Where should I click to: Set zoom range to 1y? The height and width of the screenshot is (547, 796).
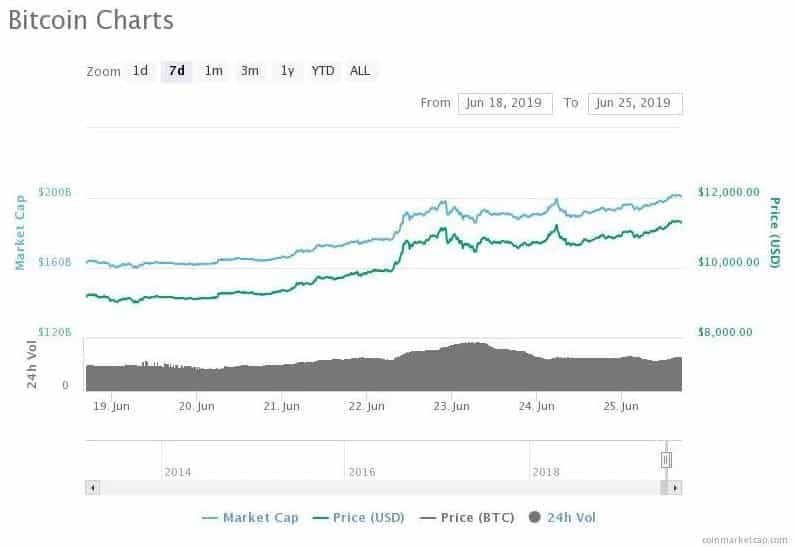click(287, 71)
